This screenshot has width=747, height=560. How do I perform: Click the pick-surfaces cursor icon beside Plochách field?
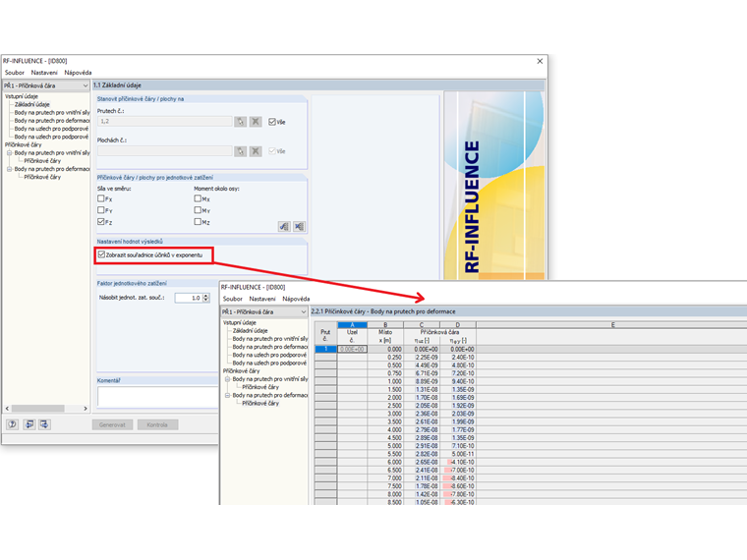point(240,151)
